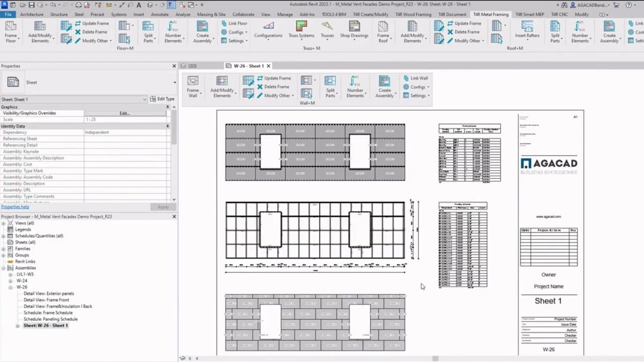The image size is (644, 362).
Task: Open the Annotate ribbon tab
Action: (x=160, y=15)
